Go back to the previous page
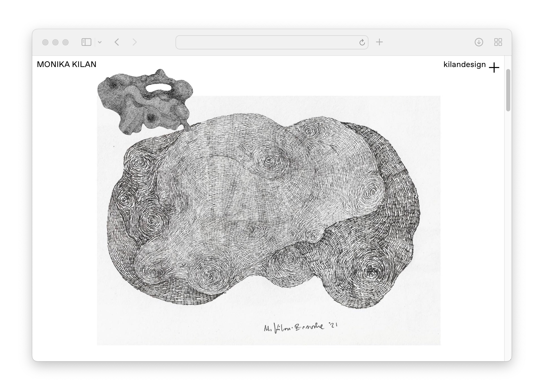The height and width of the screenshot is (392, 547). click(117, 42)
